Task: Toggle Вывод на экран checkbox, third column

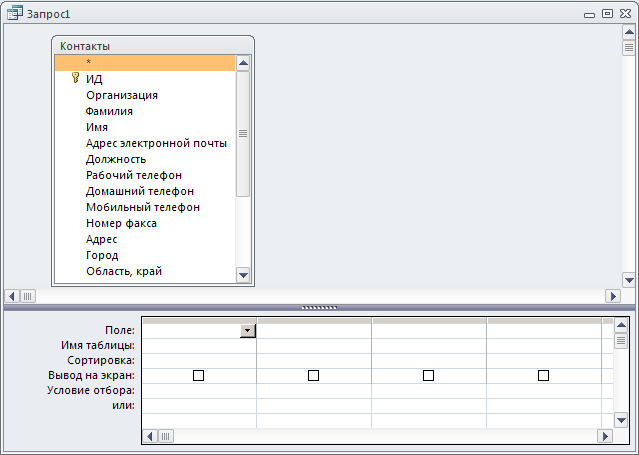Action: 428,375
